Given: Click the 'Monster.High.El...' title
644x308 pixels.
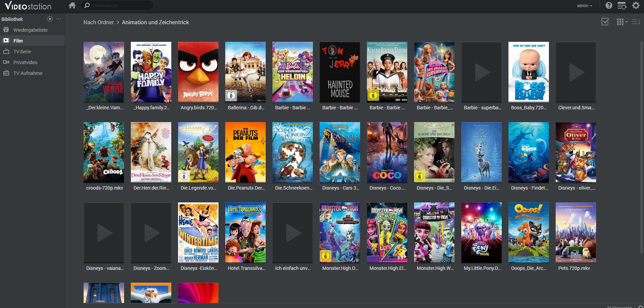Looking at the screenshot, I should tap(388, 268).
